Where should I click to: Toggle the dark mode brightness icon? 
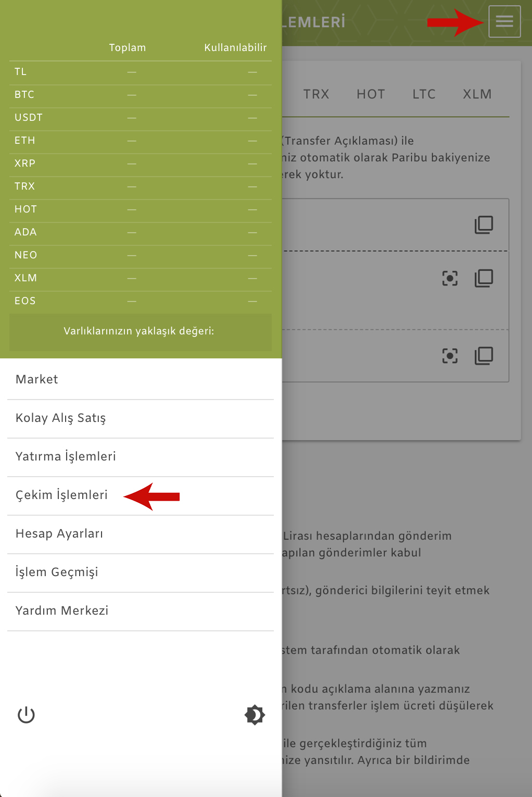tap(255, 715)
